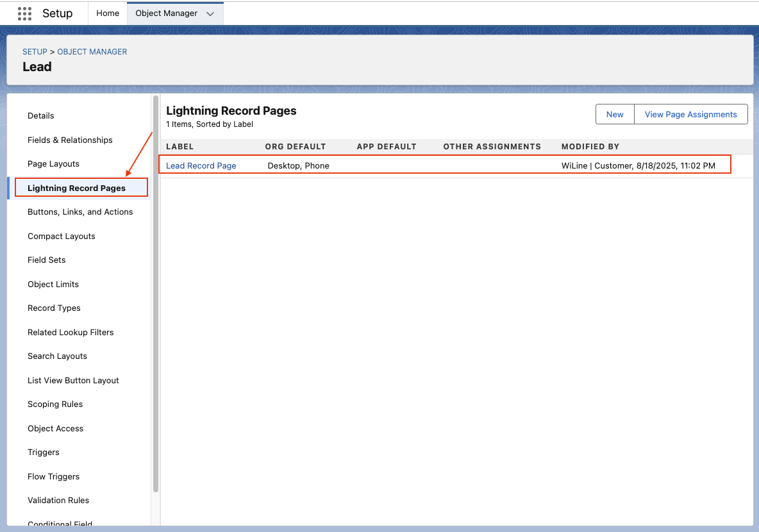This screenshot has height=532, width=759.
Task: Open the App Launcher grid icon
Action: [x=24, y=13]
